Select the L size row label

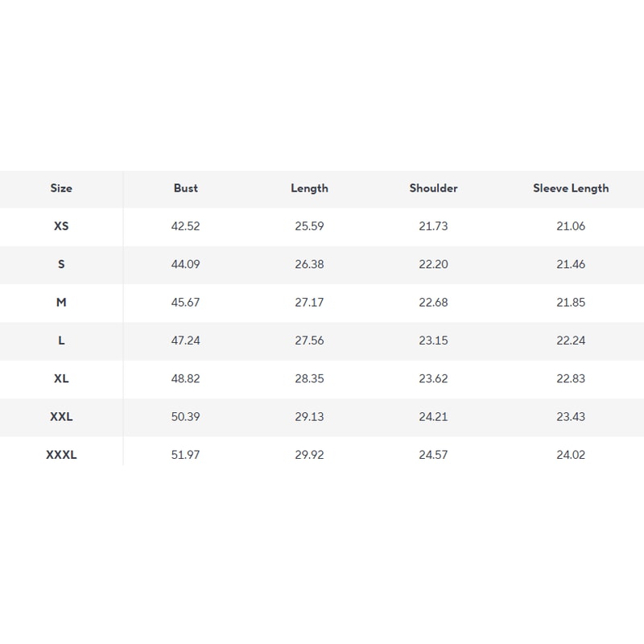[x=61, y=341]
